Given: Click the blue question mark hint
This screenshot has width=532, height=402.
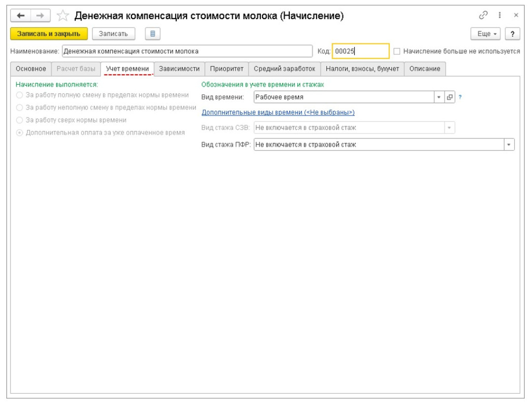Looking at the screenshot, I should point(460,97).
